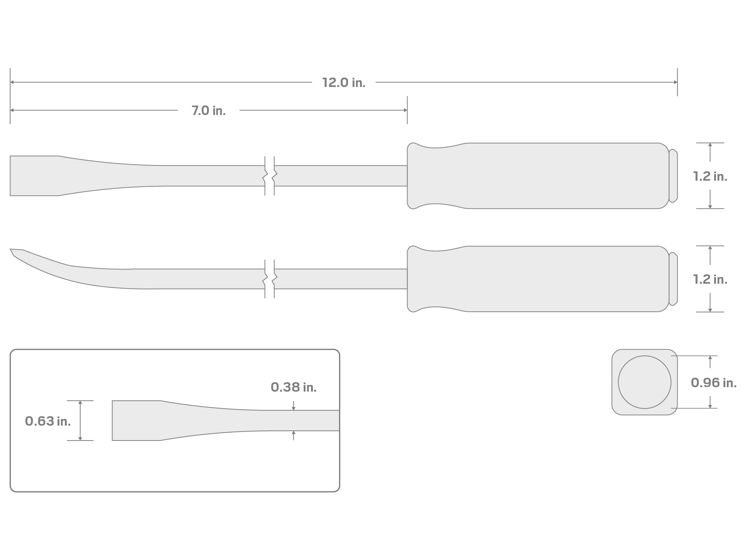
Task: Click the 0.96 in. end-view dimension label
Action: click(x=713, y=383)
